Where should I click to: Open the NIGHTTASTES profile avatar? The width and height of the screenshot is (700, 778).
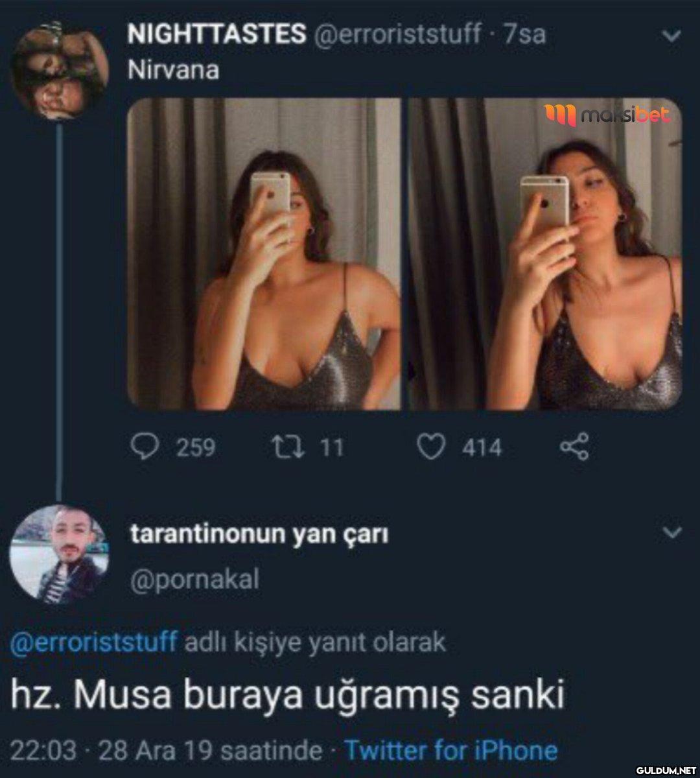[60, 71]
